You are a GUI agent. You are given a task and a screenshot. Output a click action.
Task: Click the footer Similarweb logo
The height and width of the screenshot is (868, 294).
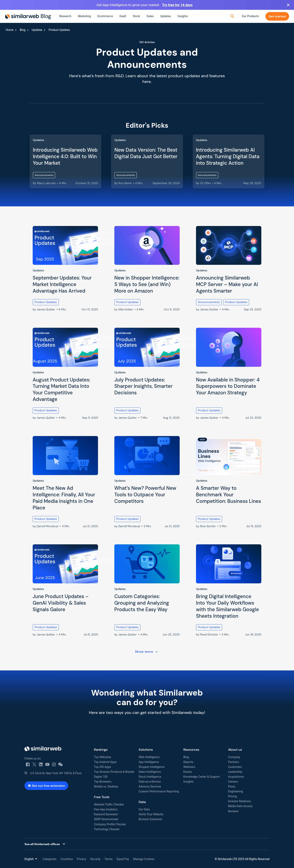[x=43, y=748]
